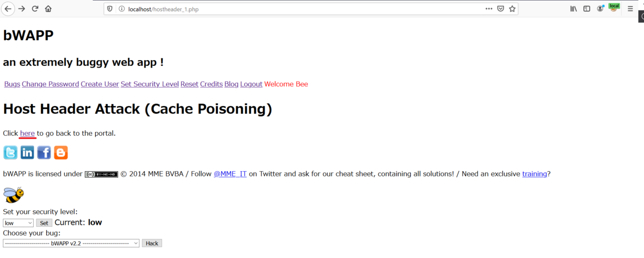
Task: Open the LinkedIn social icon
Action: click(x=27, y=153)
